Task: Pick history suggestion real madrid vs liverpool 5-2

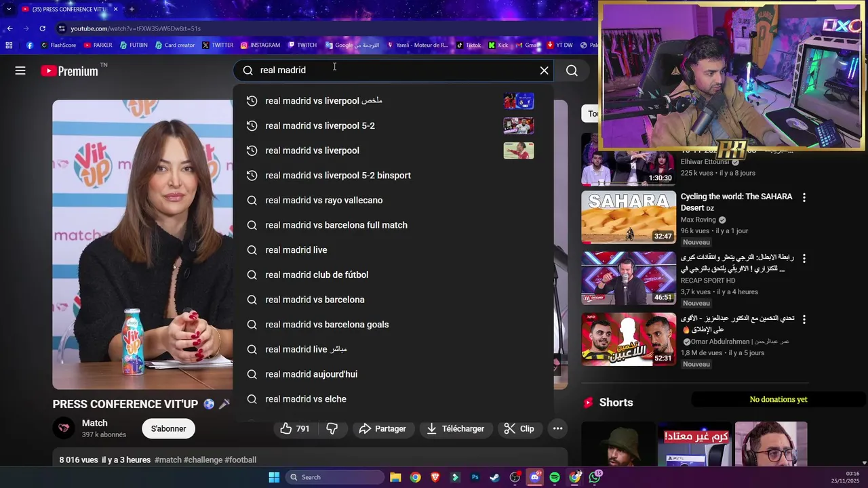Action: point(393,126)
